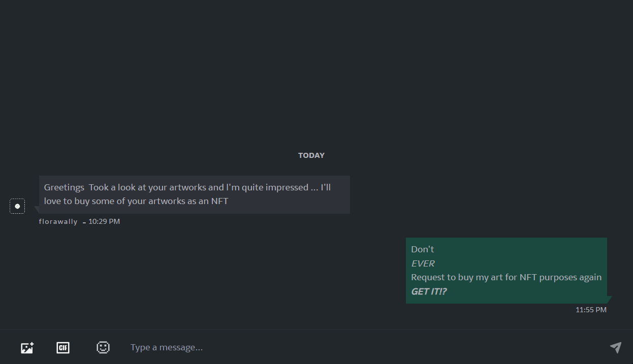Open the image attachment picker
The image size is (633, 364).
27,348
